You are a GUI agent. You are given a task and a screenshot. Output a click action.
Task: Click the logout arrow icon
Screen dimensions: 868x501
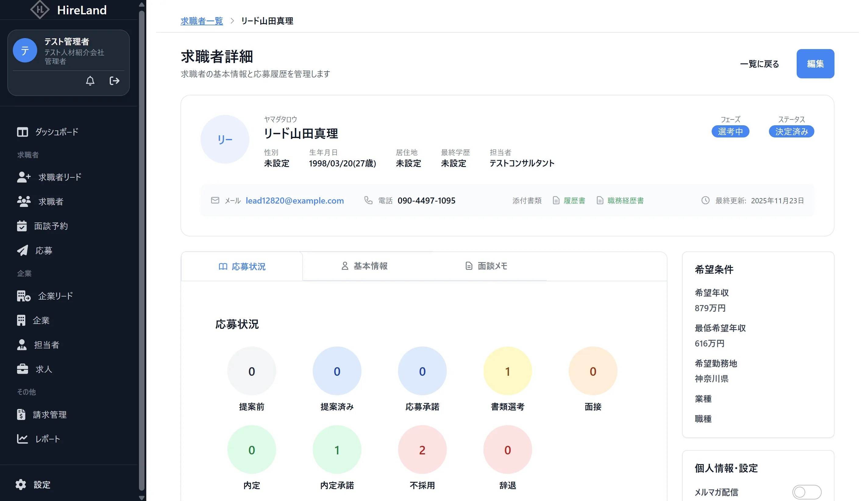[114, 81]
